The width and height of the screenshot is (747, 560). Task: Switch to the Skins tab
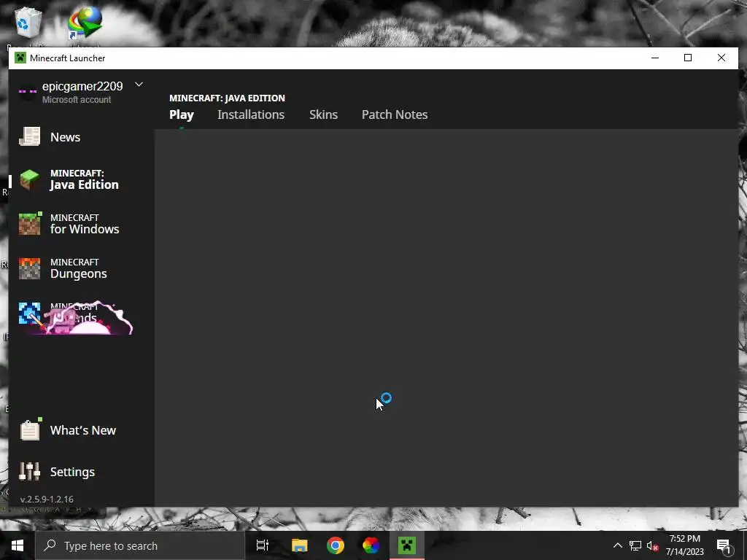click(323, 114)
